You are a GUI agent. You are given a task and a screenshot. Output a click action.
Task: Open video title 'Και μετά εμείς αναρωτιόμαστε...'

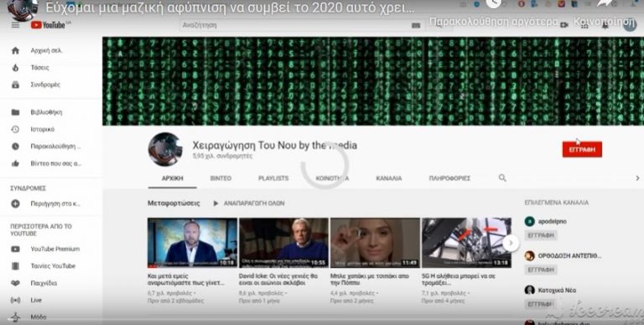186,280
